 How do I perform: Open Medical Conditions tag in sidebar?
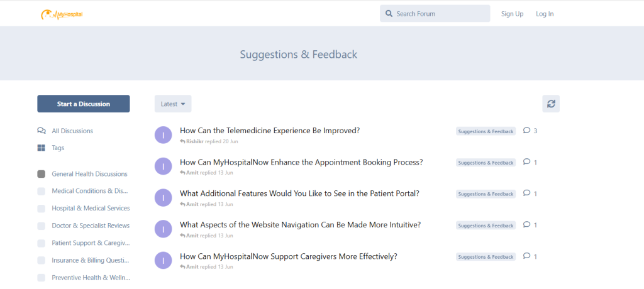click(91, 191)
